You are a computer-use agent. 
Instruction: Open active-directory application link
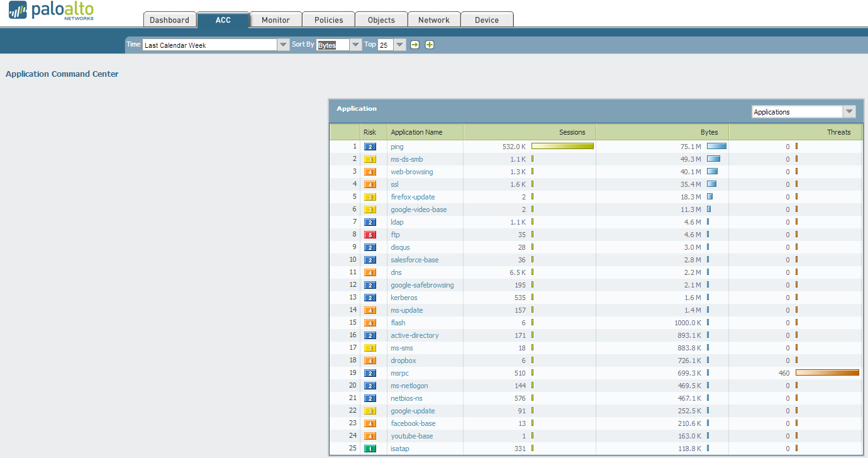tap(415, 335)
